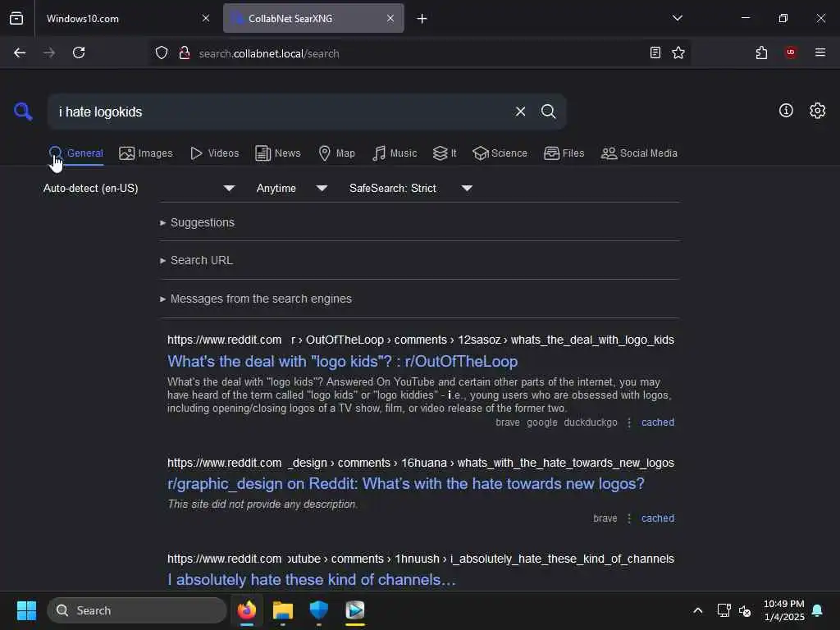Open the SafeSearch: Strict dropdown
The image size is (840, 630).
[410, 188]
